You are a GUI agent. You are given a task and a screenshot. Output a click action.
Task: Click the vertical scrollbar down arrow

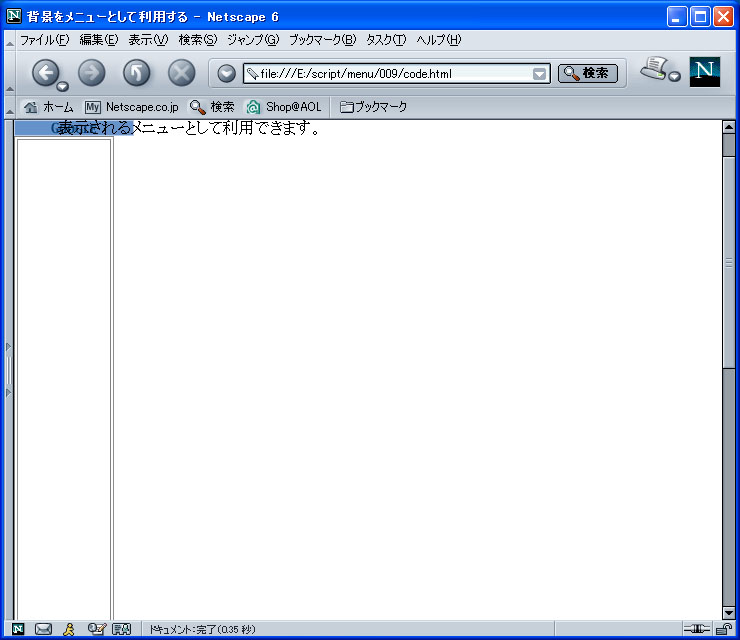click(x=729, y=613)
